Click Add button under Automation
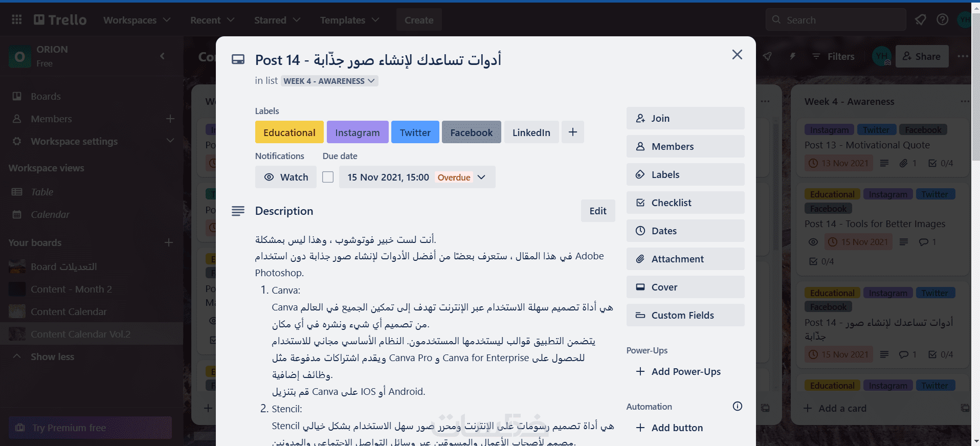This screenshot has height=446, width=980. click(685, 428)
